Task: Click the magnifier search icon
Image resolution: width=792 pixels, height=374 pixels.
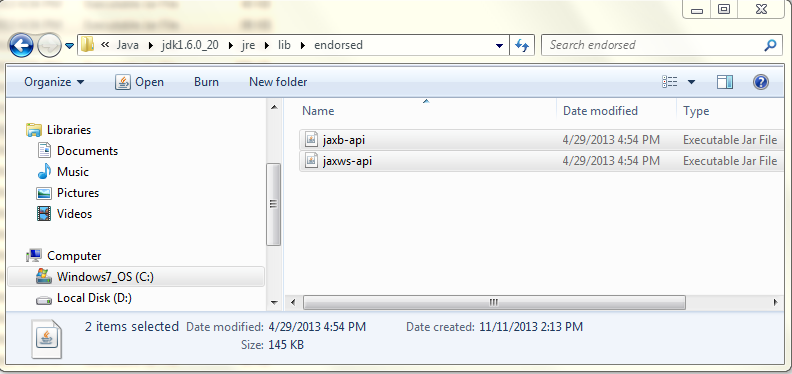Action: tap(770, 45)
